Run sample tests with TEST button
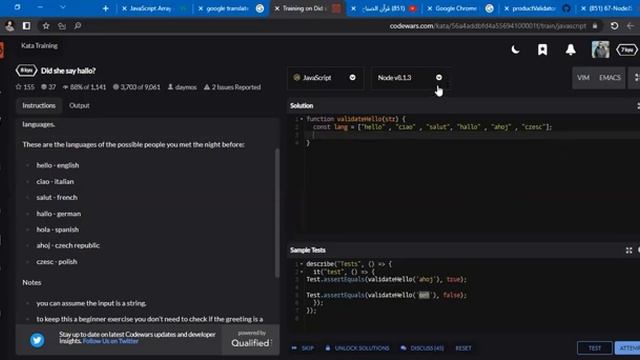The height and width of the screenshot is (360, 640). pyautogui.click(x=595, y=348)
